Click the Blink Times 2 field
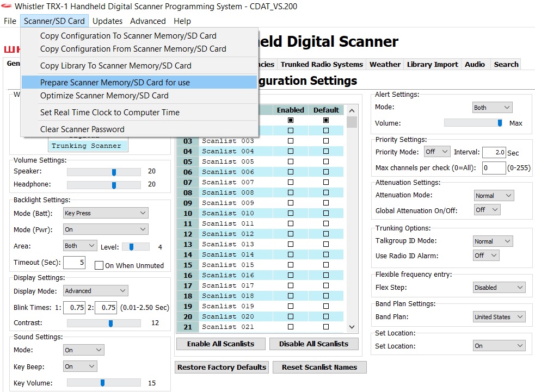Image resolution: width=535 pixels, height=392 pixels. (106, 308)
